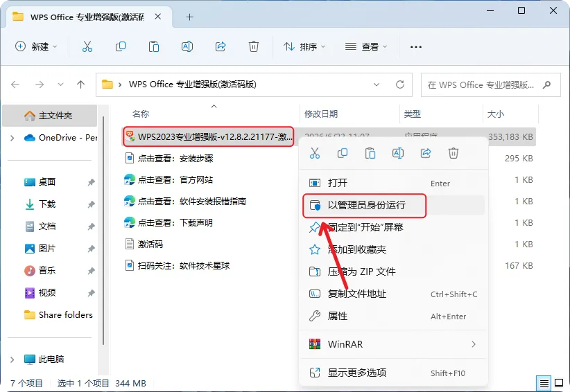This screenshot has width=570, height=392.
Task: Click the Rename icon in the context menu
Action: pos(398,153)
